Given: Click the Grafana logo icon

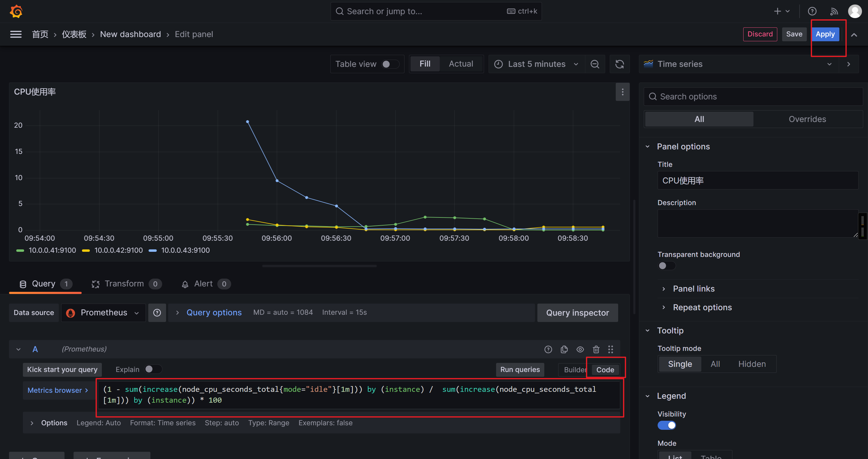Looking at the screenshot, I should [x=16, y=11].
